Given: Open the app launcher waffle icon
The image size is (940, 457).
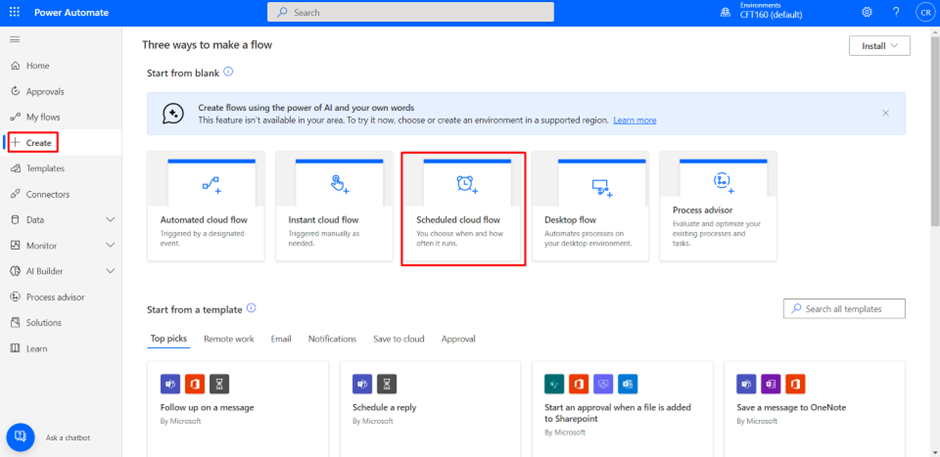Looking at the screenshot, I should pyautogui.click(x=14, y=12).
